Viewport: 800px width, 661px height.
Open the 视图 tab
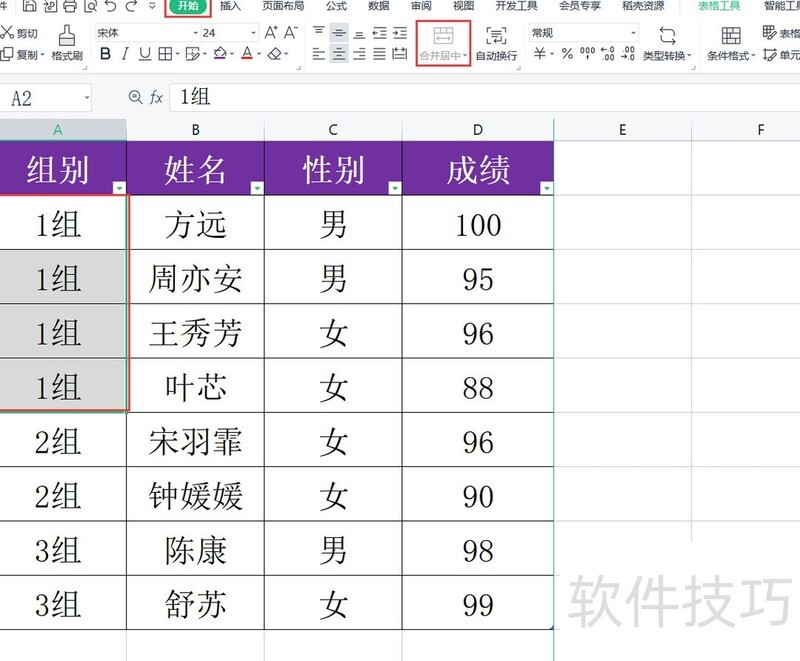pos(463,6)
